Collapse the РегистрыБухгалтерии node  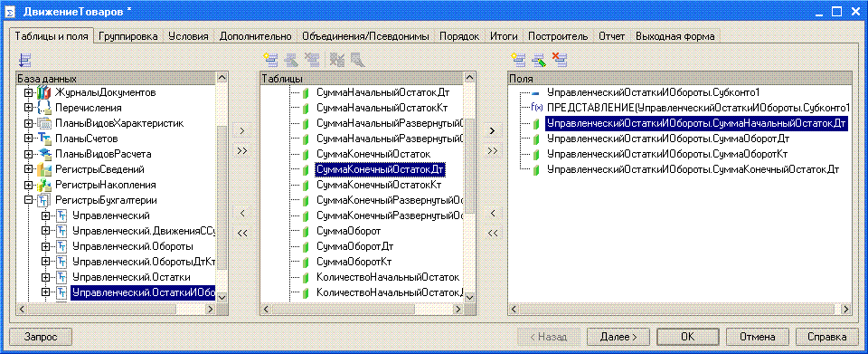tap(28, 200)
